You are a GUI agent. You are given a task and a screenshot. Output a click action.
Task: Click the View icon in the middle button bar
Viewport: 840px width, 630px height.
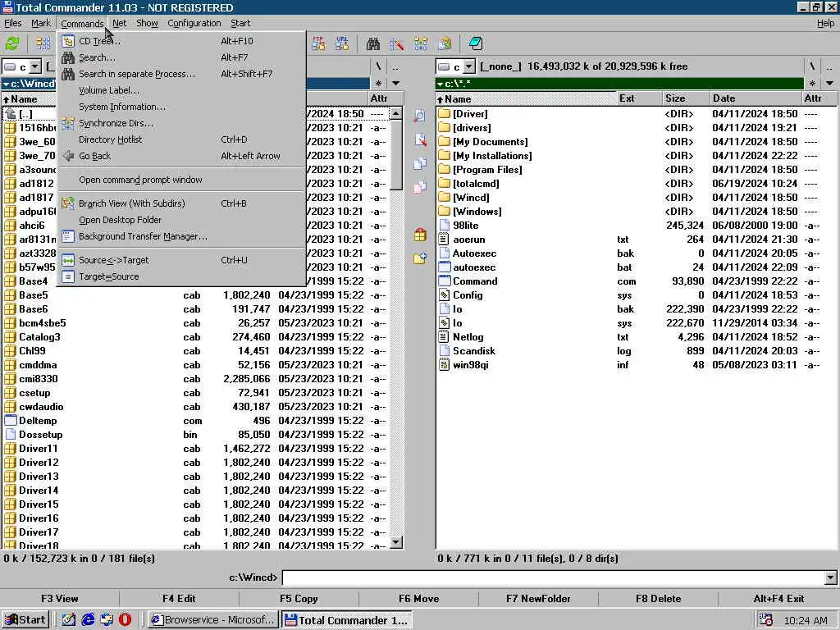coord(419,116)
